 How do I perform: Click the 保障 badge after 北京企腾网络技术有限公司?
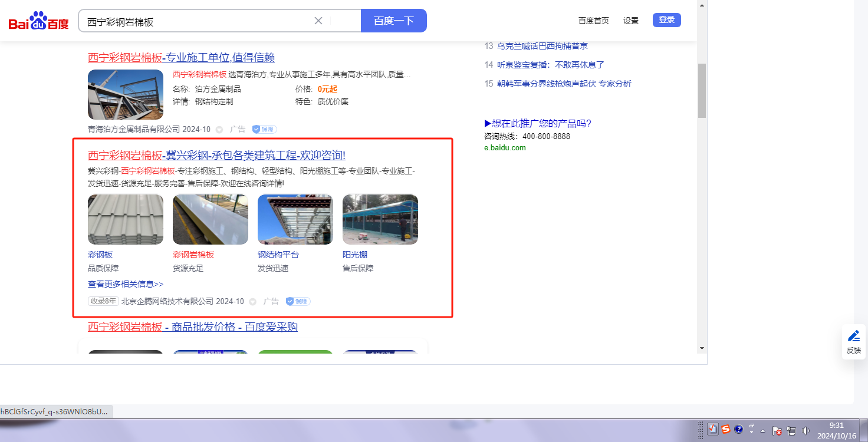(x=298, y=301)
